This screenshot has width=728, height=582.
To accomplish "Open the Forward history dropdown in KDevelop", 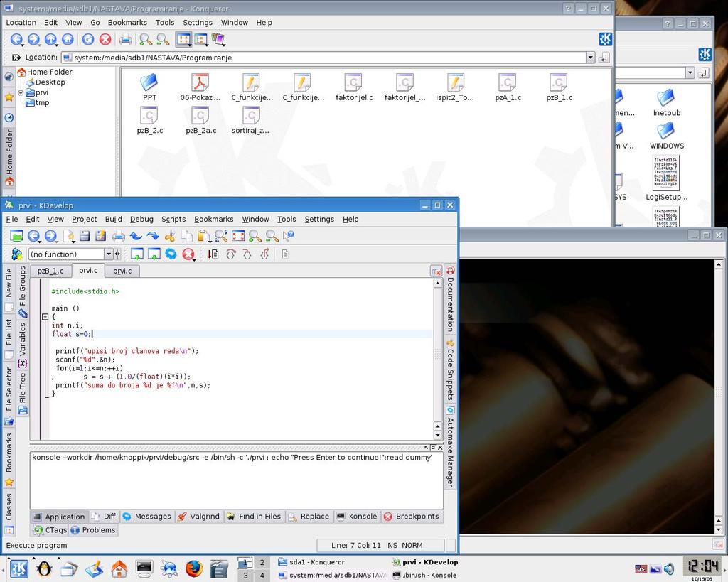I will 57,241.
